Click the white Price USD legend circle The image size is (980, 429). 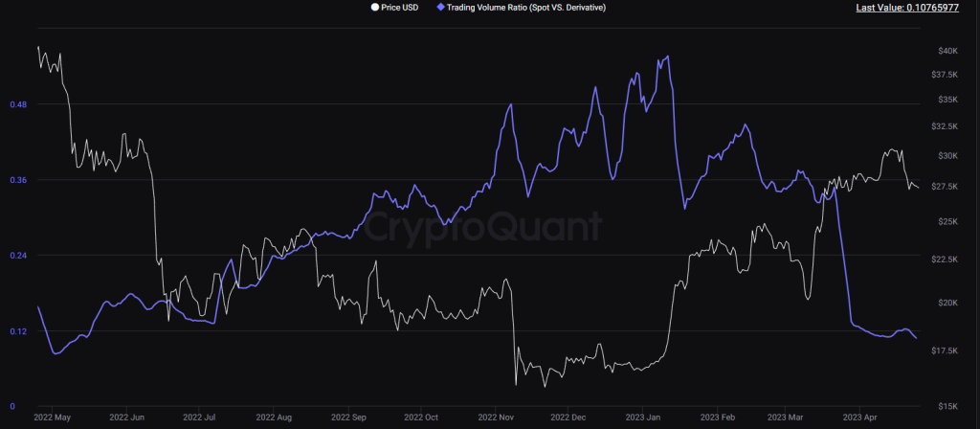pyautogui.click(x=375, y=8)
